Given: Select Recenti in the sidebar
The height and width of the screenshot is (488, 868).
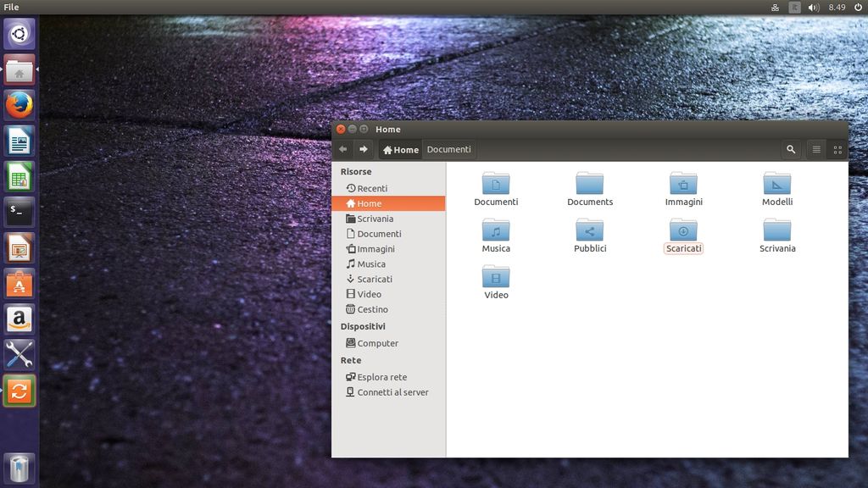Looking at the screenshot, I should pos(371,188).
